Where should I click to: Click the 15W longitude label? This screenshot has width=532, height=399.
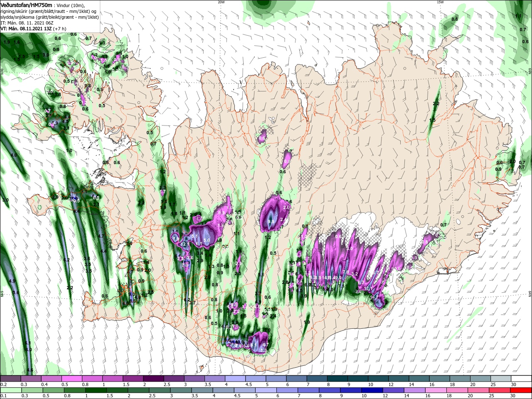click(x=440, y=2)
